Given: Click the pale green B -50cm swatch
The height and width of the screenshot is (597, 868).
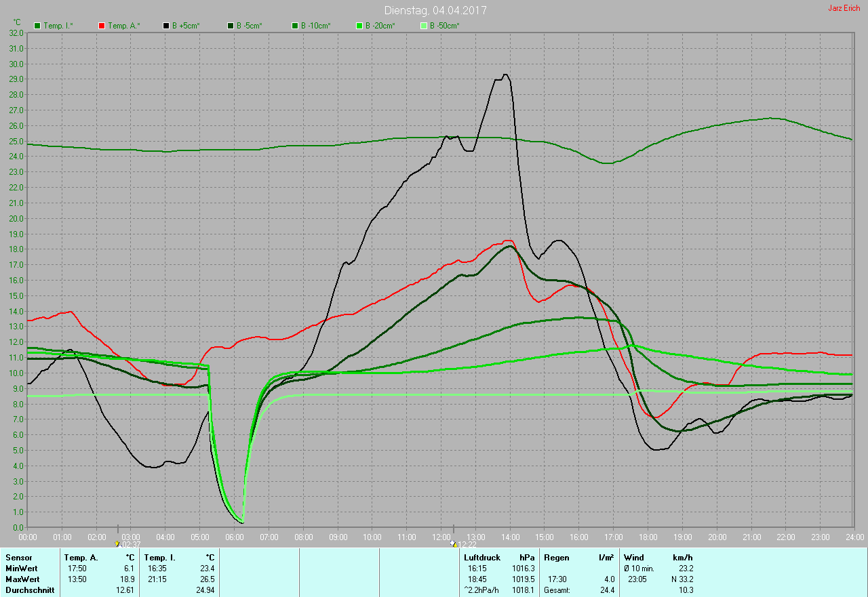Looking at the screenshot, I should pos(424,26).
